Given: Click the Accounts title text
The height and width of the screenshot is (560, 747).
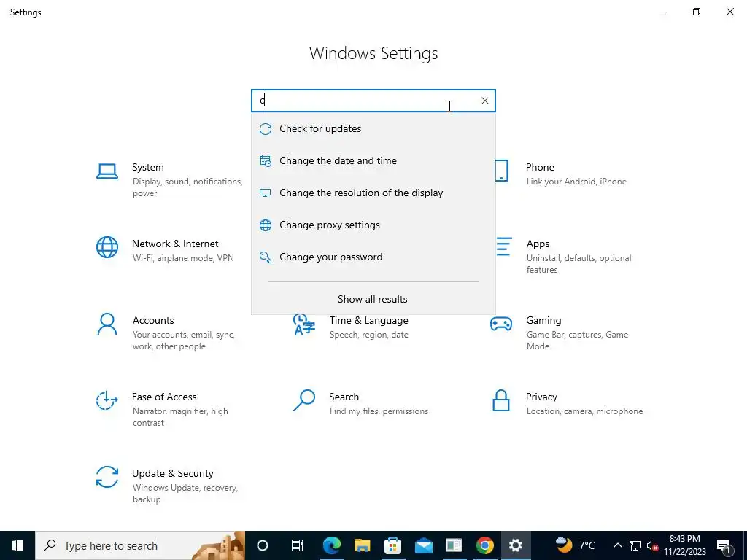Looking at the screenshot, I should (153, 321).
